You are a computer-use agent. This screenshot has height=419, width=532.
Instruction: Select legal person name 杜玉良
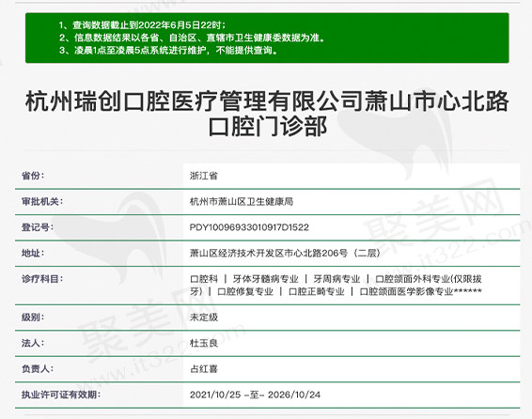(204, 343)
